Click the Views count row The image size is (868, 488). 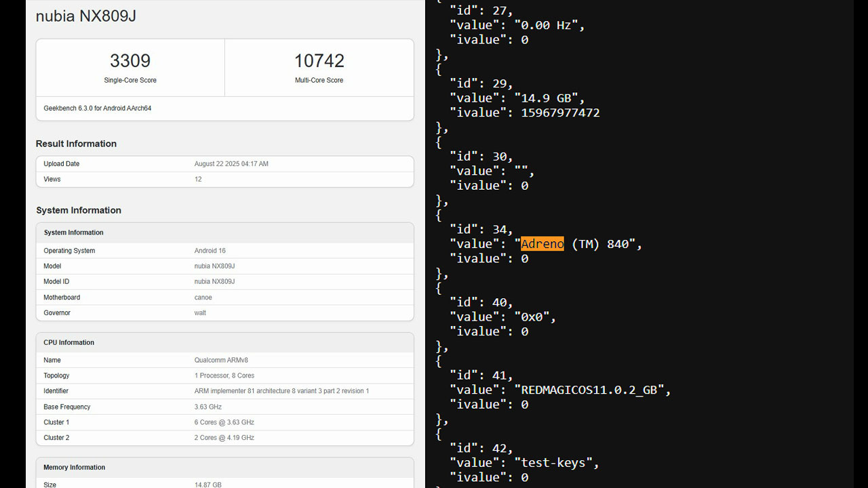point(224,180)
